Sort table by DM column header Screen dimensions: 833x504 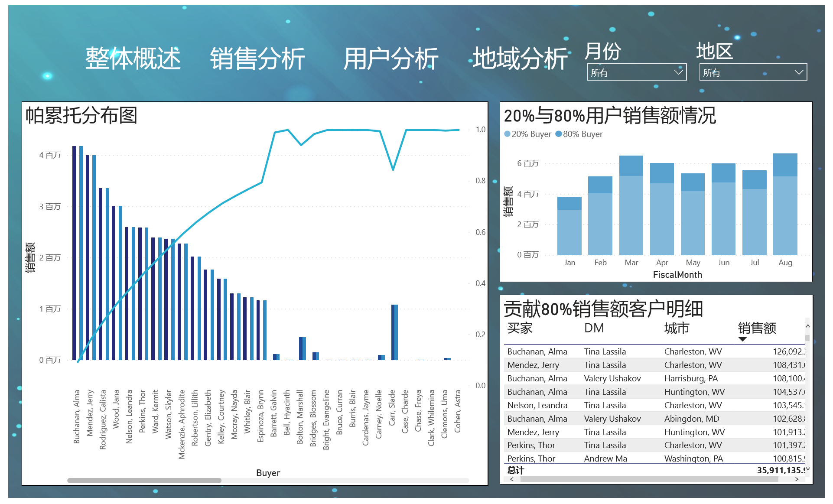click(594, 328)
